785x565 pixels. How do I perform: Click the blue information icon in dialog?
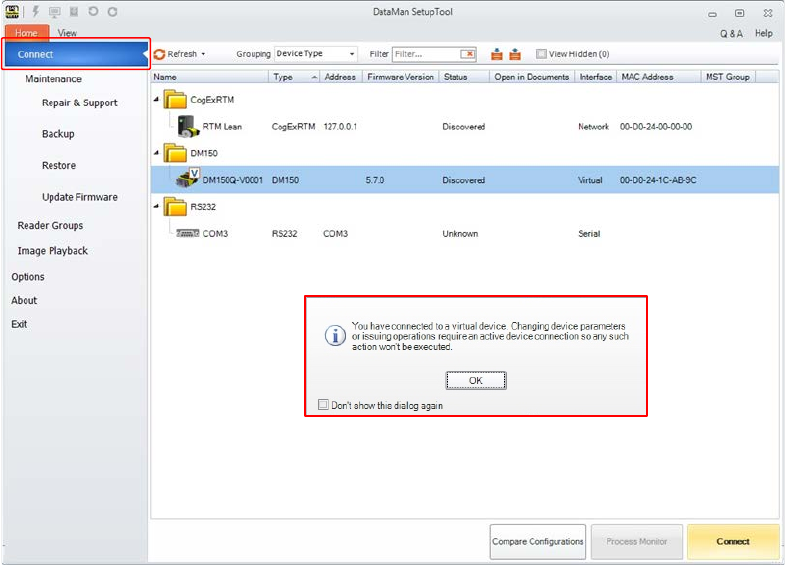pos(335,335)
